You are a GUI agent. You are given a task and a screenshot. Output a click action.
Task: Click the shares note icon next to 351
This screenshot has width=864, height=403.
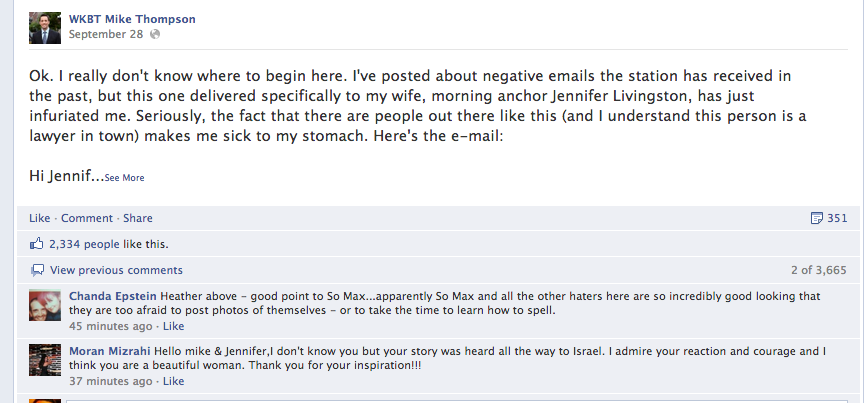point(817,218)
